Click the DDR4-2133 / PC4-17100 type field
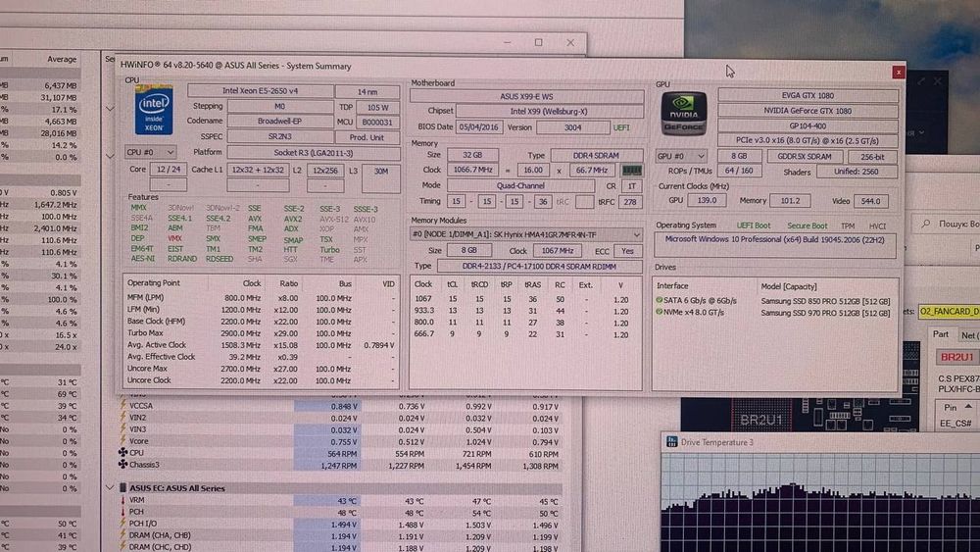Screen dimensions: 980x552 (539, 267)
